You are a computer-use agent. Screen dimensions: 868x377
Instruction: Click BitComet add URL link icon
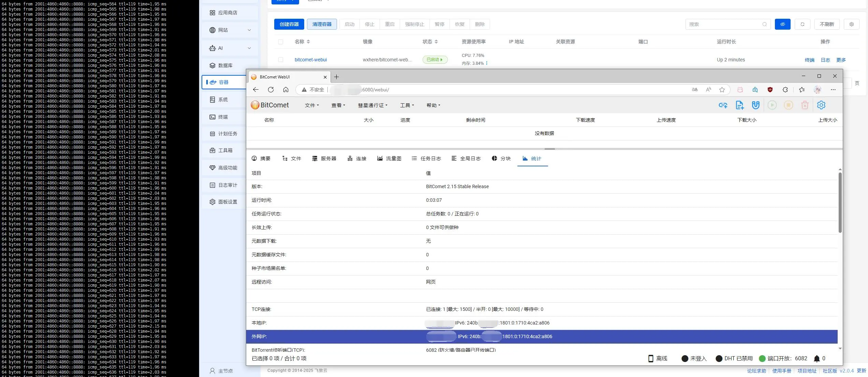point(723,105)
